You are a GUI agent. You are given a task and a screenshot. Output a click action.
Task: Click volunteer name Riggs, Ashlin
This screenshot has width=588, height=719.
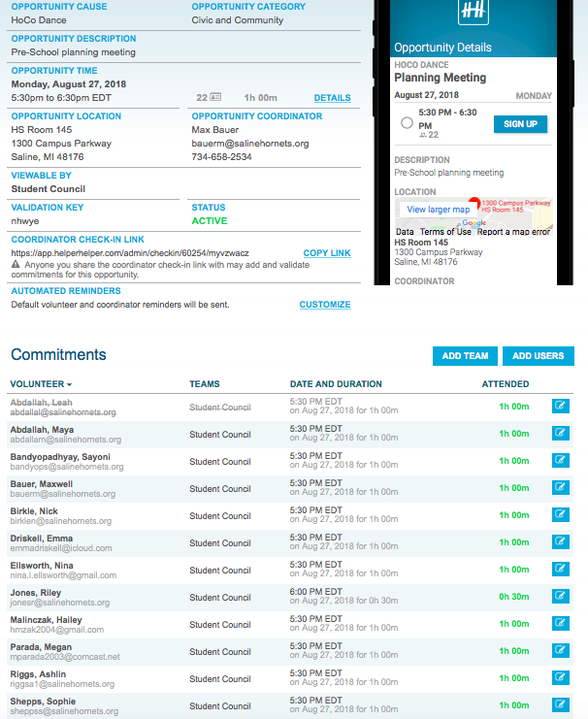point(38,674)
